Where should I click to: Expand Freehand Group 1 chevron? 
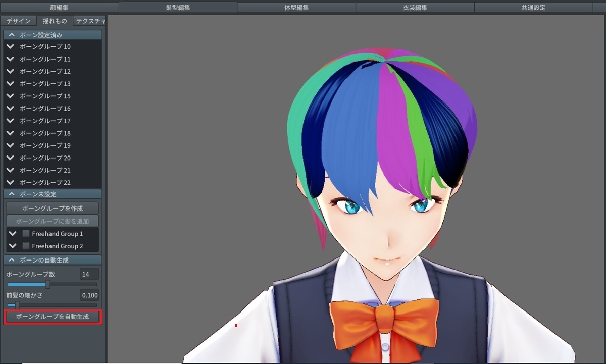click(x=13, y=234)
